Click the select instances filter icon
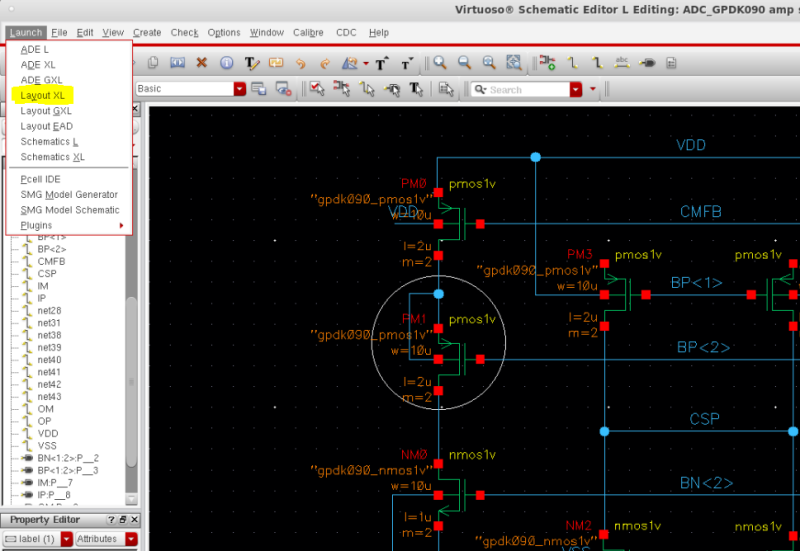Screen dimensions: 800x551 pos(342,89)
